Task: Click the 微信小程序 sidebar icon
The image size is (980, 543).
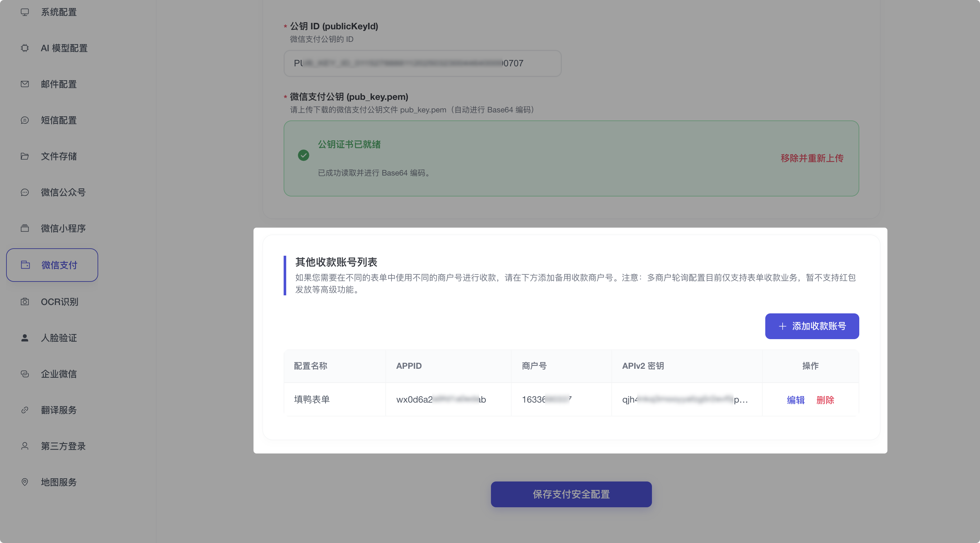Action: (x=25, y=228)
